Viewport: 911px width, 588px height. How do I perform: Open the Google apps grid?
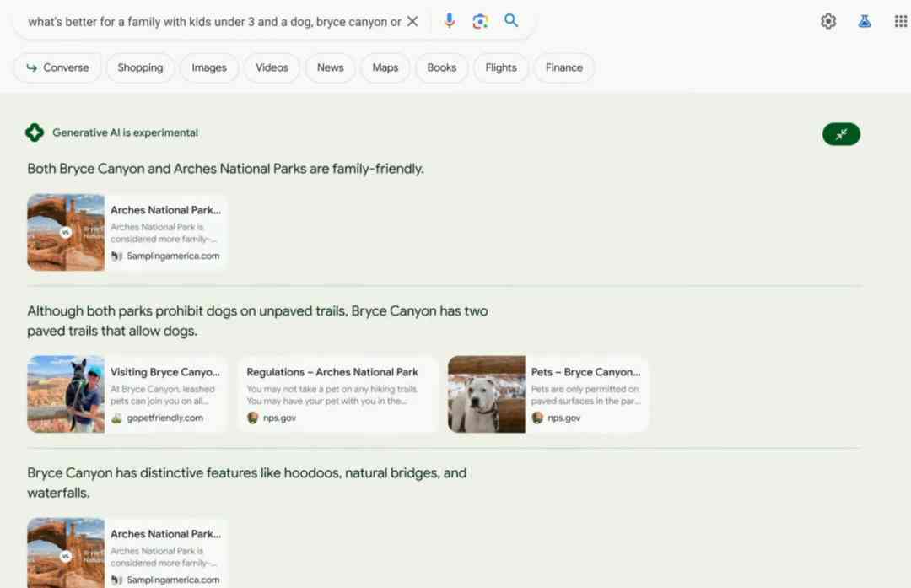tap(901, 21)
